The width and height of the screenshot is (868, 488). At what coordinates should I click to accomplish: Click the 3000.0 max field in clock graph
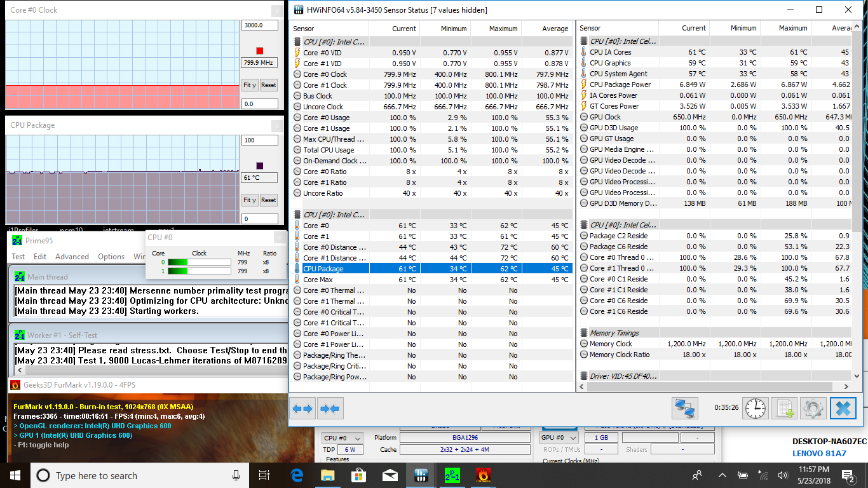coord(260,25)
